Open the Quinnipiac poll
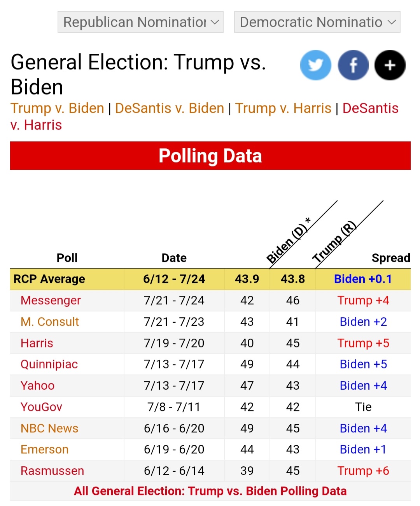The width and height of the screenshot is (420, 506). tap(49, 364)
